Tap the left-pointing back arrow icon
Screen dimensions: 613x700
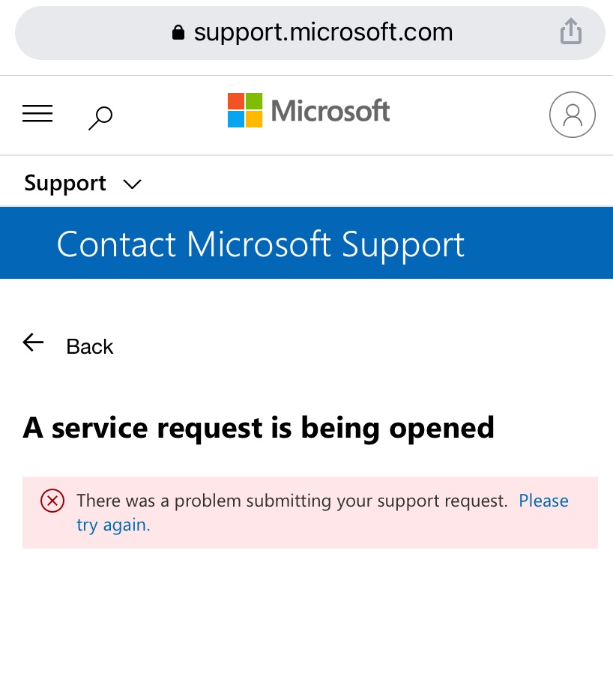pyautogui.click(x=33, y=343)
